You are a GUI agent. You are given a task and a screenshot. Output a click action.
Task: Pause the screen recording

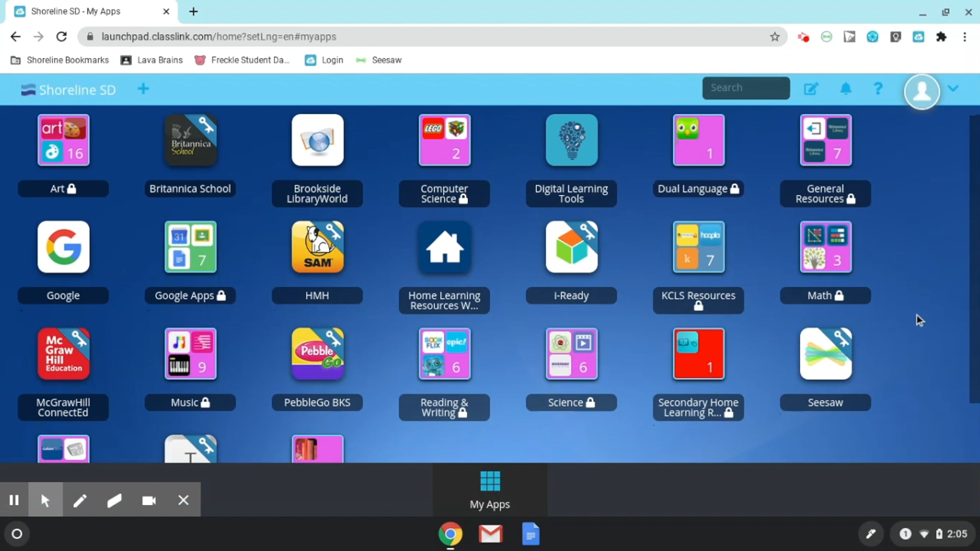click(x=14, y=500)
